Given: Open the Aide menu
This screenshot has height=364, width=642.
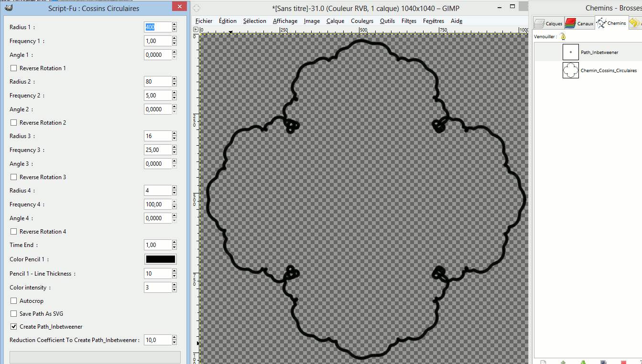Looking at the screenshot, I should pyautogui.click(x=457, y=21).
